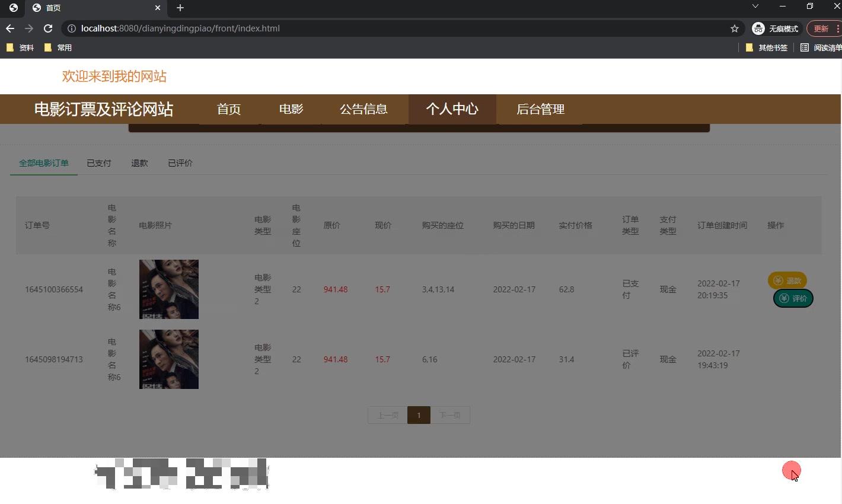Screen dimensions: 842x504
Task: Click 下一页 next page button
Action: [450, 415]
